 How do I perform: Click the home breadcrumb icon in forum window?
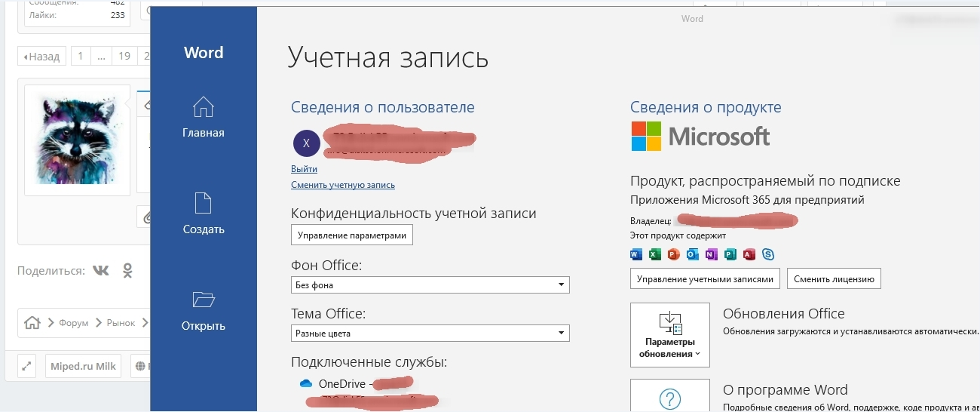[32, 322]
